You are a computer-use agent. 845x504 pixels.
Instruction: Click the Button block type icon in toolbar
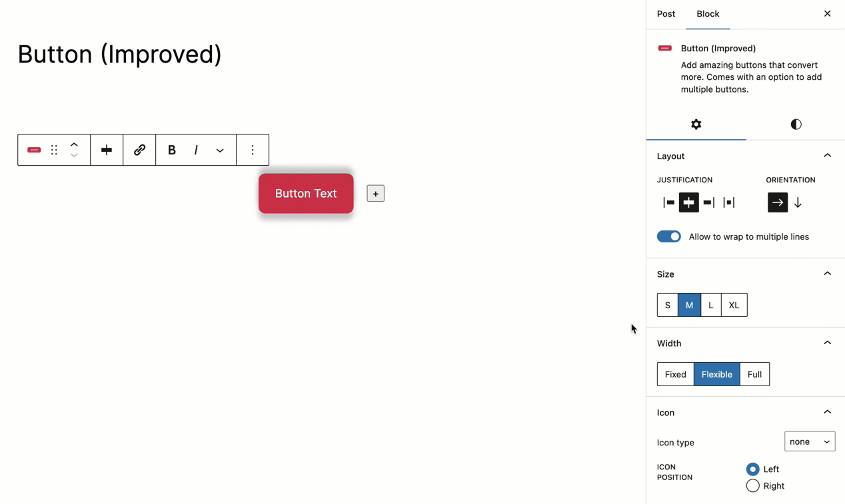click(x=34, y=150)
